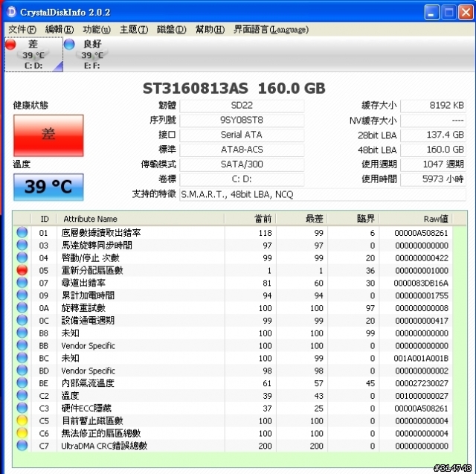Click the ID column header
Screen dimensions: 476x474
pyautogui.click(x=44, y=219)
